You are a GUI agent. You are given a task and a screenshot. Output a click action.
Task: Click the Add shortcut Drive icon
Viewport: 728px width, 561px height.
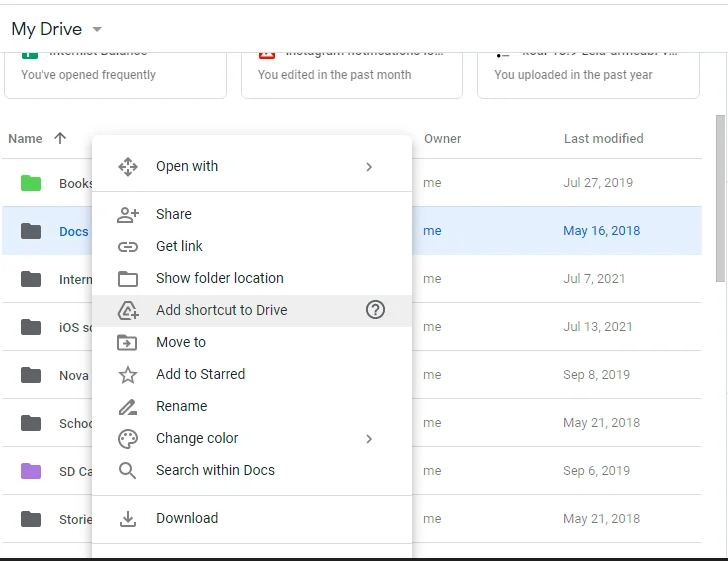tap(128, 311)
